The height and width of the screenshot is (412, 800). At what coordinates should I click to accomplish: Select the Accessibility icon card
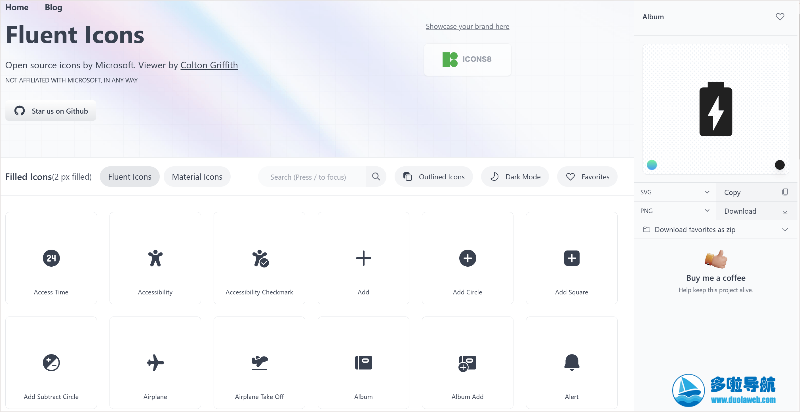point(155,259)
